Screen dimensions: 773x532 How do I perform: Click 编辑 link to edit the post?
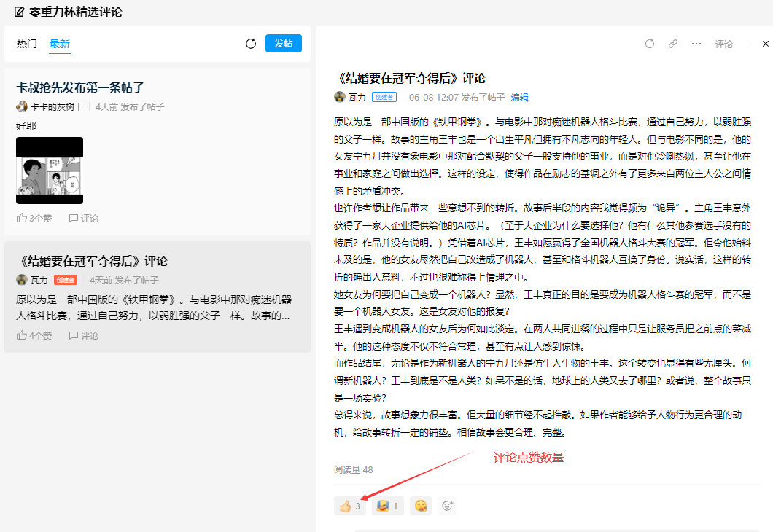click(x=519, y=97)
